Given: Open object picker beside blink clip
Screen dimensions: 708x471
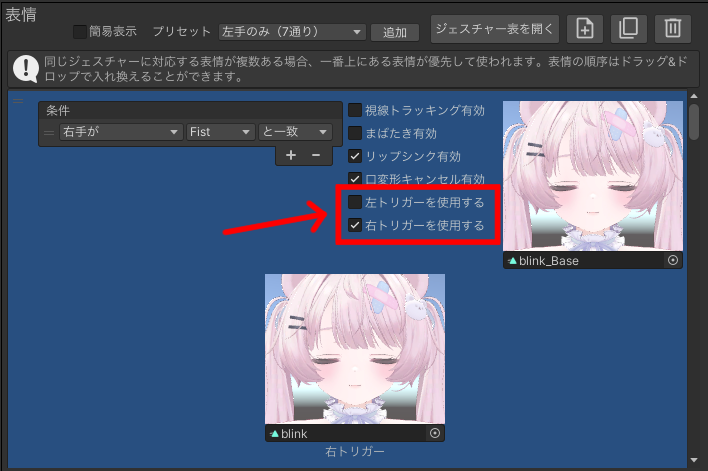Looking at the screenshot, I should tap(434, 433).
